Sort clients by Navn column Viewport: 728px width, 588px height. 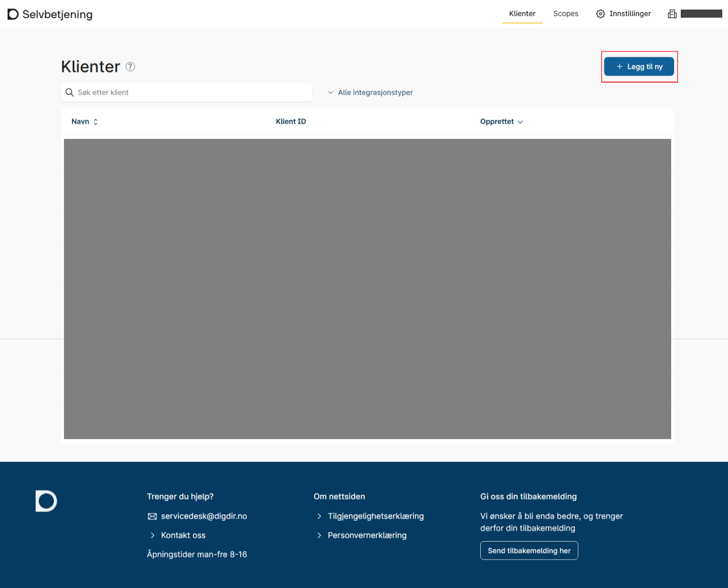84,122
